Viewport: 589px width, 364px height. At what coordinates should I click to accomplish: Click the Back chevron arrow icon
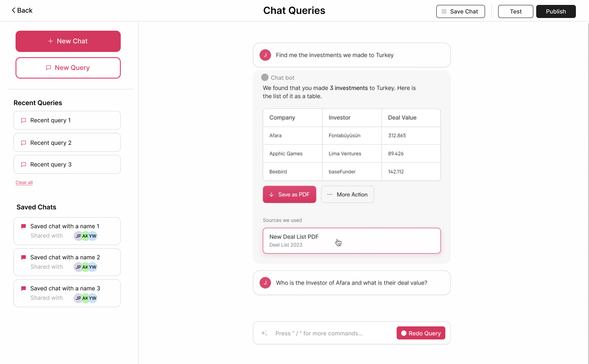coord(14,10)
